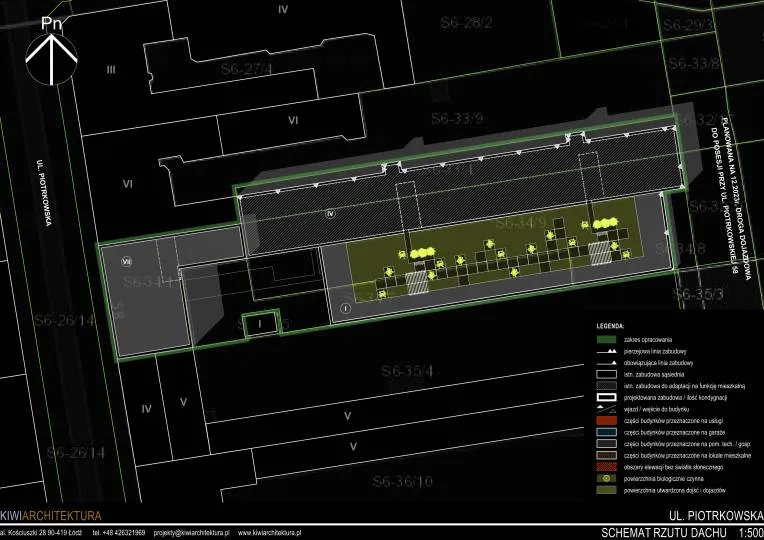The height and width of the screenshot is (540, 764).
Task: Click the right hatched entrance rectangle
Action: [x=600, y=251]
